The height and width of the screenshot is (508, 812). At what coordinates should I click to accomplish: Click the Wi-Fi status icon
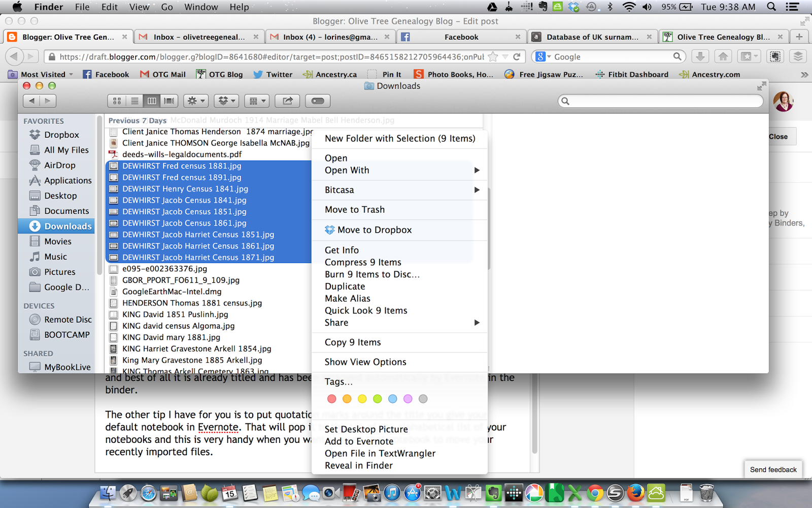629,7
